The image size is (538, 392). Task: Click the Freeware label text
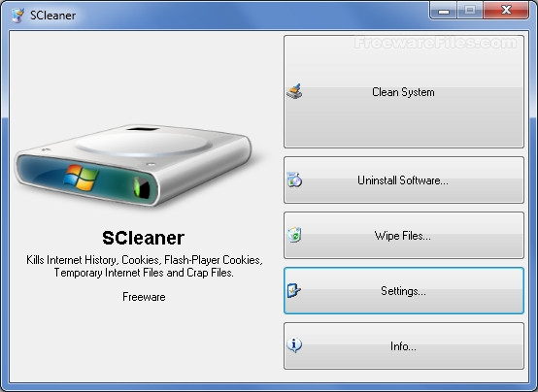coord(144,297)
